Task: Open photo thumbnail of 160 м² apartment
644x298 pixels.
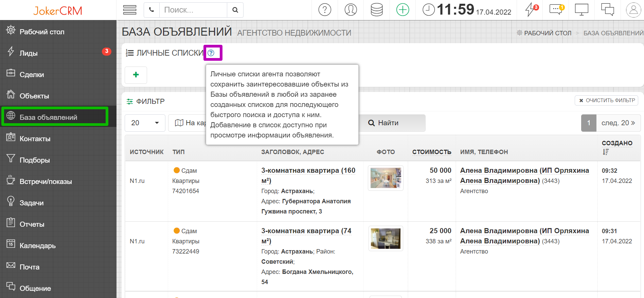Action: tap(386, 178)
